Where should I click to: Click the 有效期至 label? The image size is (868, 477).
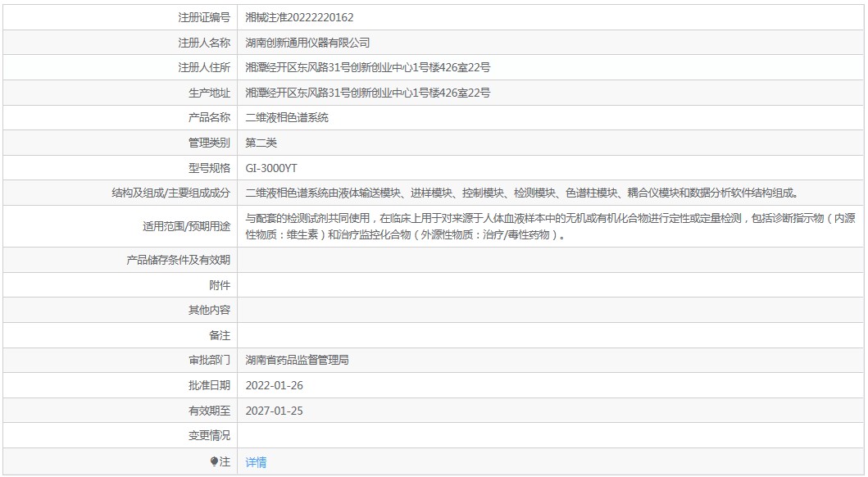tap(209, 411)
